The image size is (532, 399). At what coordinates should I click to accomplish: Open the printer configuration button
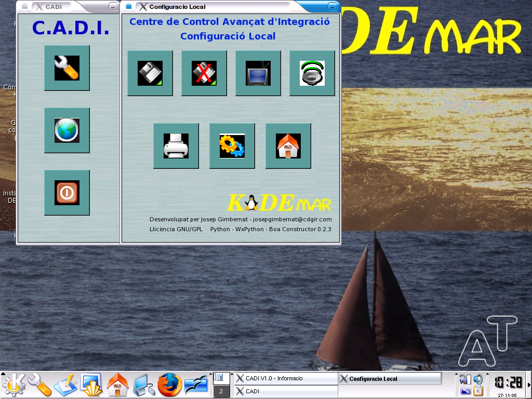176,146
